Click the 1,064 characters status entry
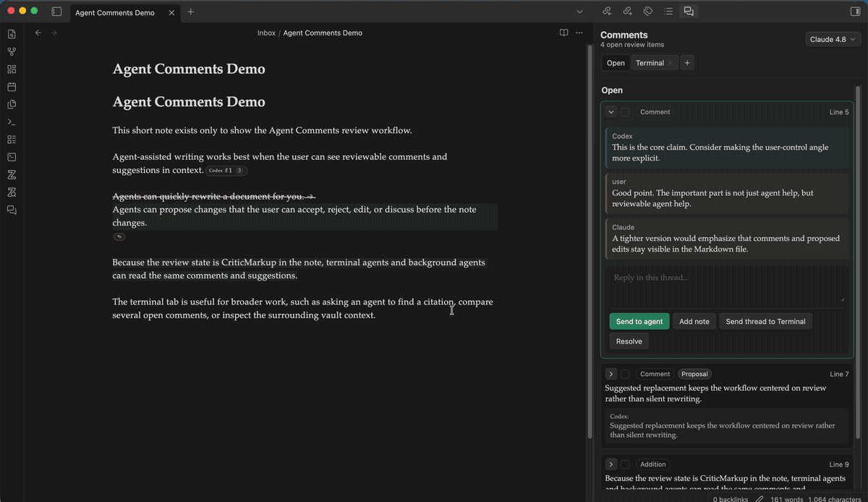Image resolution: width=868 pixels, height=502 pixels. 835,498
